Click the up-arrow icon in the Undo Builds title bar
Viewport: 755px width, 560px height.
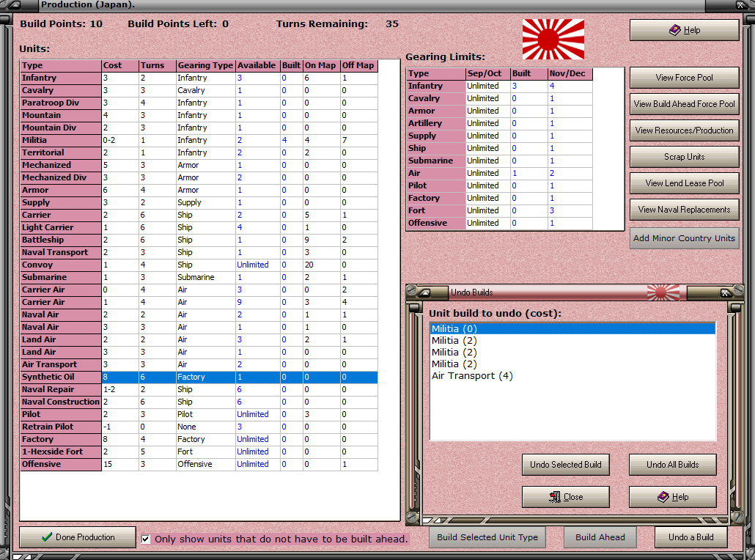424,292
